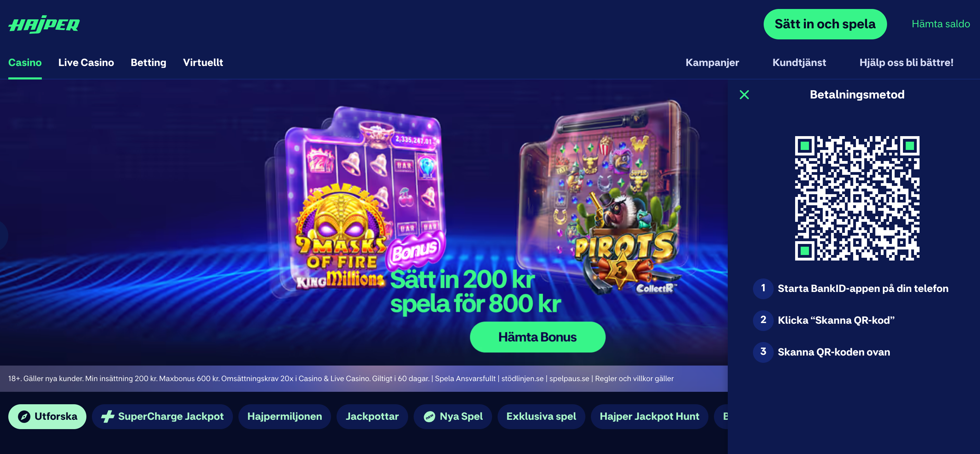Select the Hajpermiljonen category chip

coord(284,416)
